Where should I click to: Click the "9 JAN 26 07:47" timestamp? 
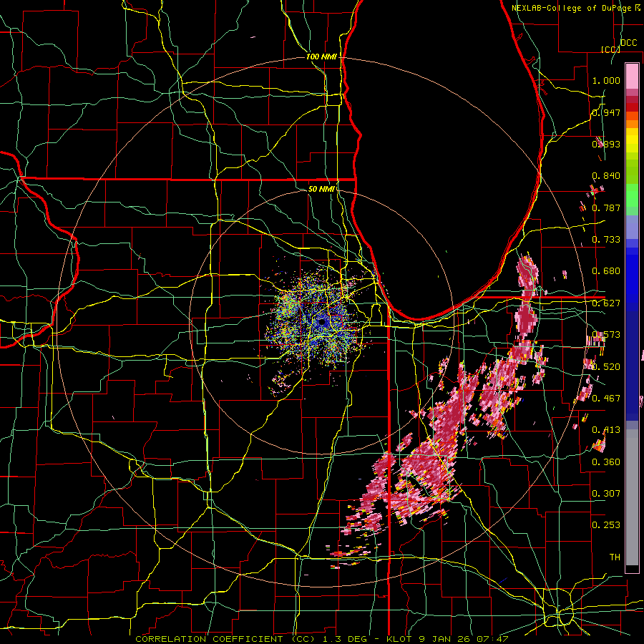464,639
